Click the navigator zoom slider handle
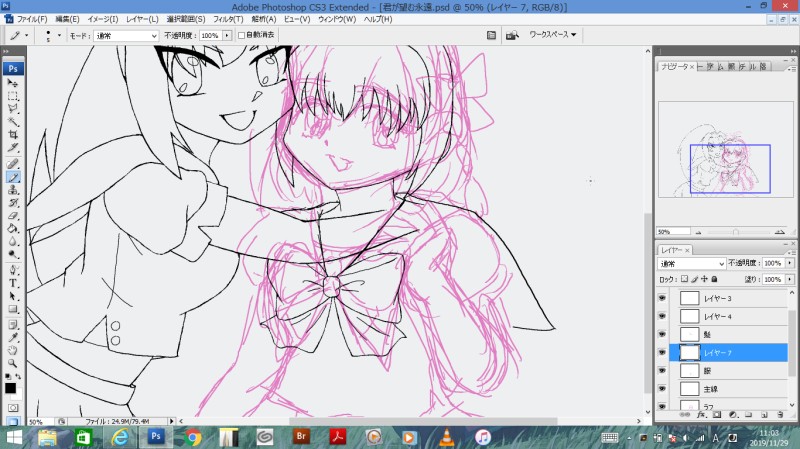 coord(736,232)
